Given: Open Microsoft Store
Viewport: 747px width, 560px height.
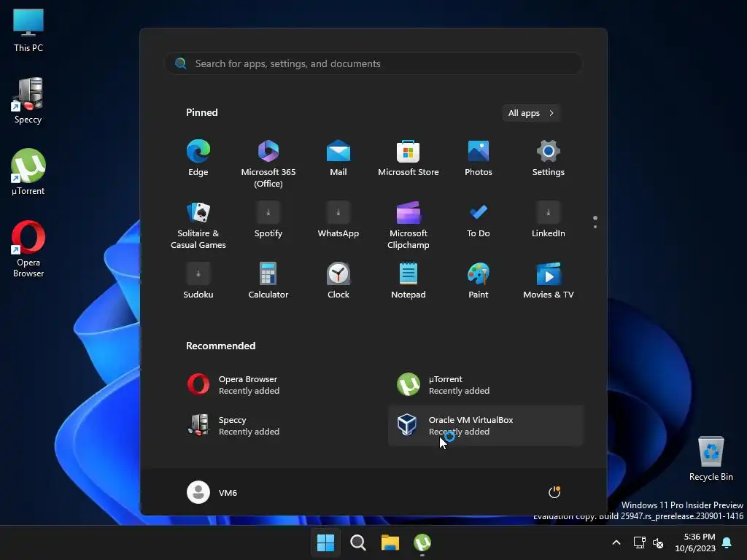Looking at the screenshot, I should point(409,160).
